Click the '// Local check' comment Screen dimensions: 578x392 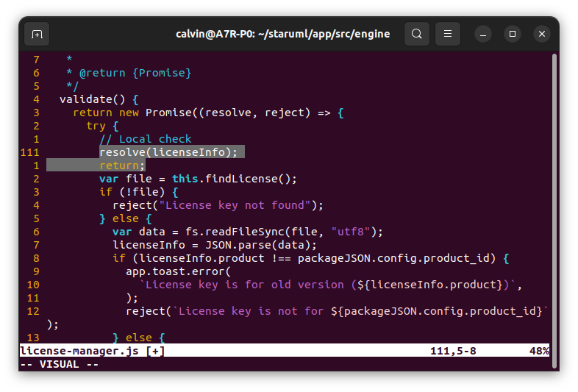pyautogui.click(x=145, y=139)
